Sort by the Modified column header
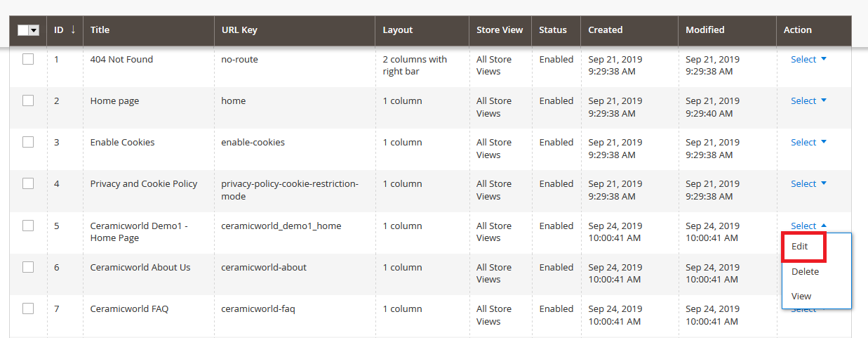Viewport: 868px width, 338px height. (x=705, y=30)
